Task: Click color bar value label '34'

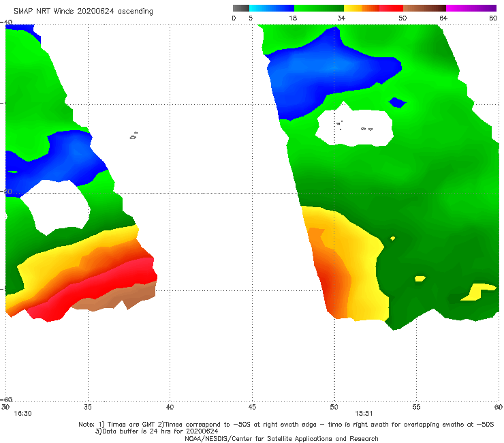Action: tap(341, 18)
